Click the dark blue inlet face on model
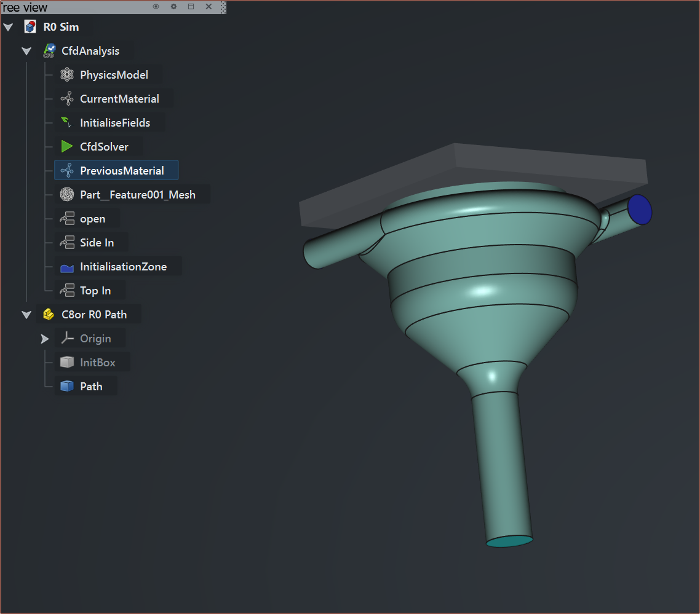The image size is (700, 614). (x=640, y=209)
